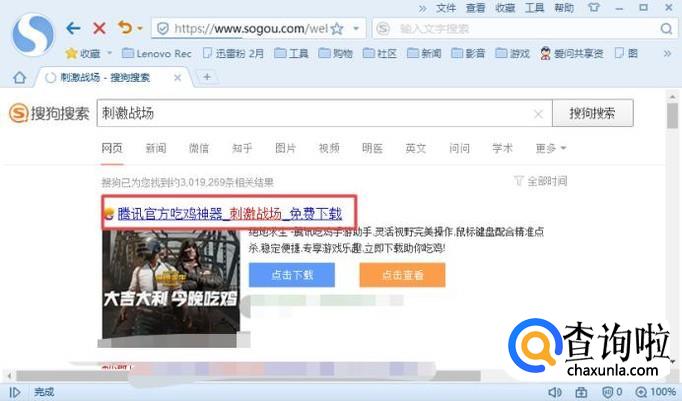The image size is (682, 401).
Task: Click the Sogou browser logo
Action: click(x=33, y=35)
